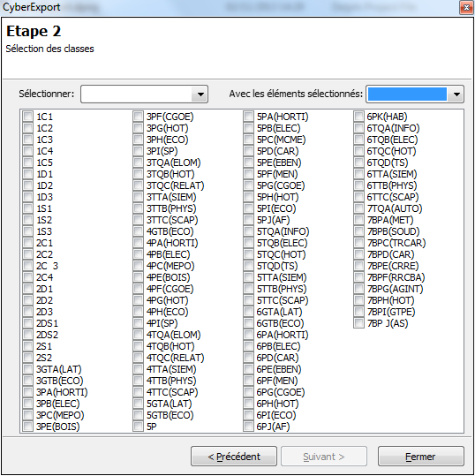Check the 6PJ(AF) class
475x476 pixels.
tap(248, 427)
